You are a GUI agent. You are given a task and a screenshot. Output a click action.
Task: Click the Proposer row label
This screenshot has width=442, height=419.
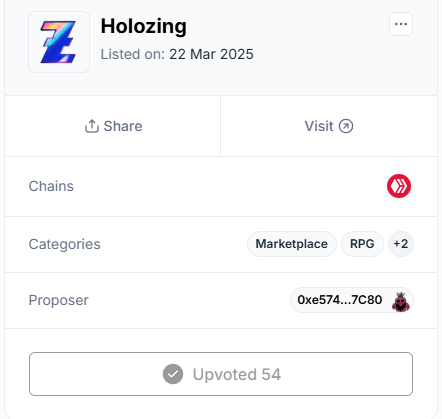[x=59, y=300]
